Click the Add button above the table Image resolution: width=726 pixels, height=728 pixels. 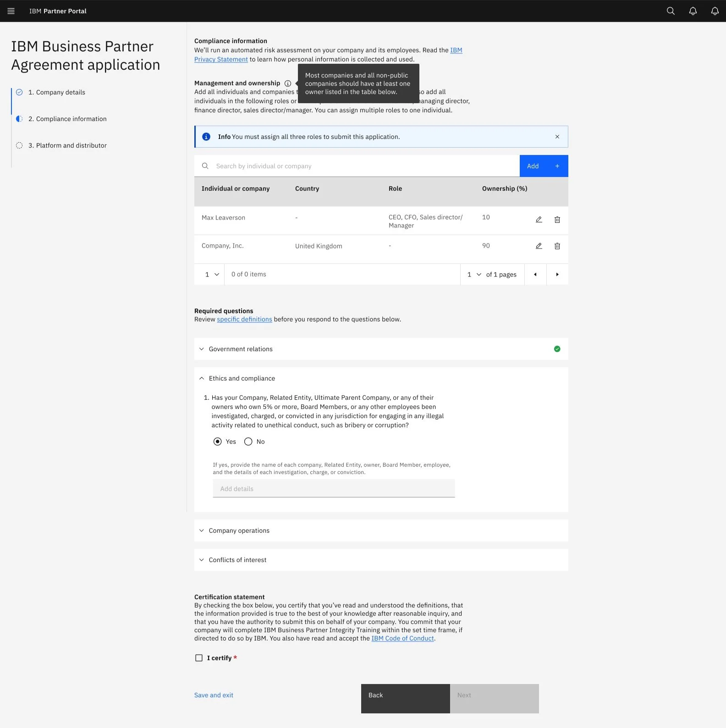[544, 166]
